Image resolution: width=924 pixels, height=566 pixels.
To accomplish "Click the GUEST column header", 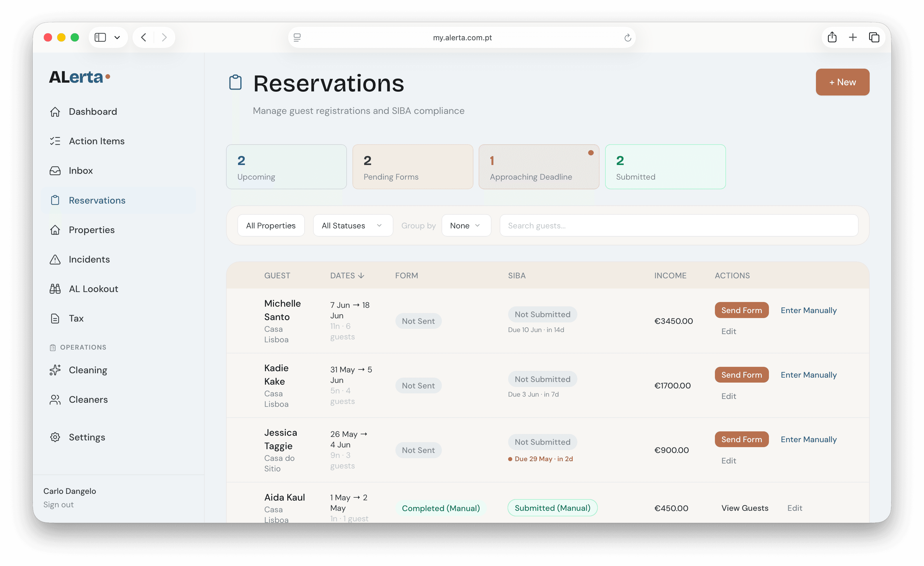I will [277, 276].
